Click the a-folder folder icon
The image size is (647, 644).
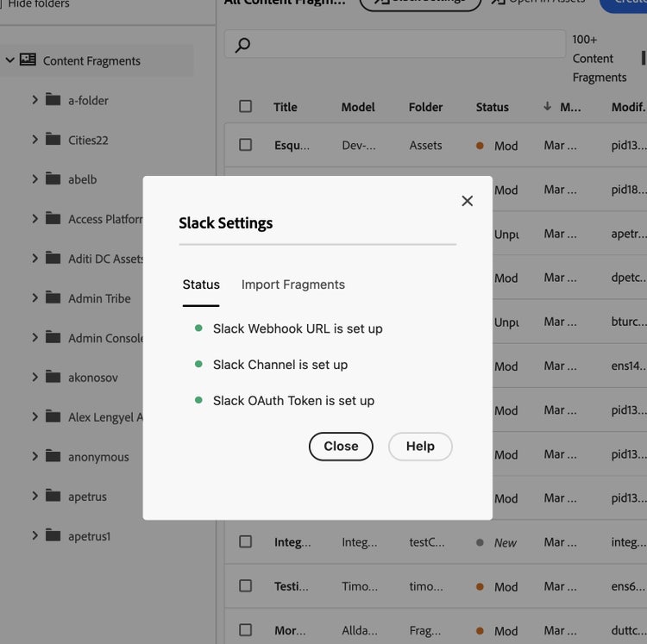(x=53, y=100)
